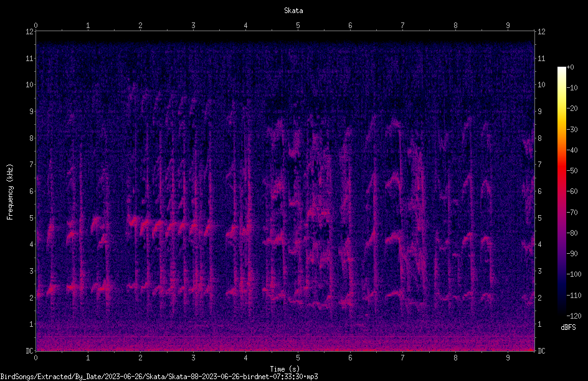
Task: Click the "-30" colorbar label
Action: click(x=572, y=130)
